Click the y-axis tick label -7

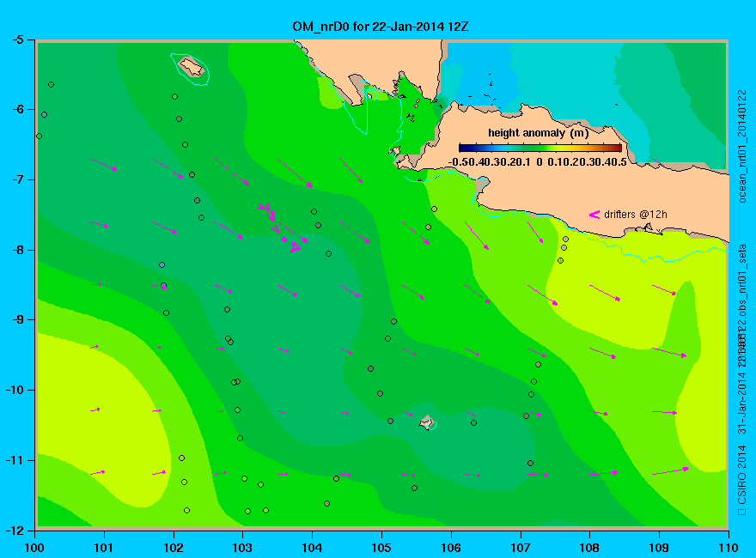(x=17, y=179)
